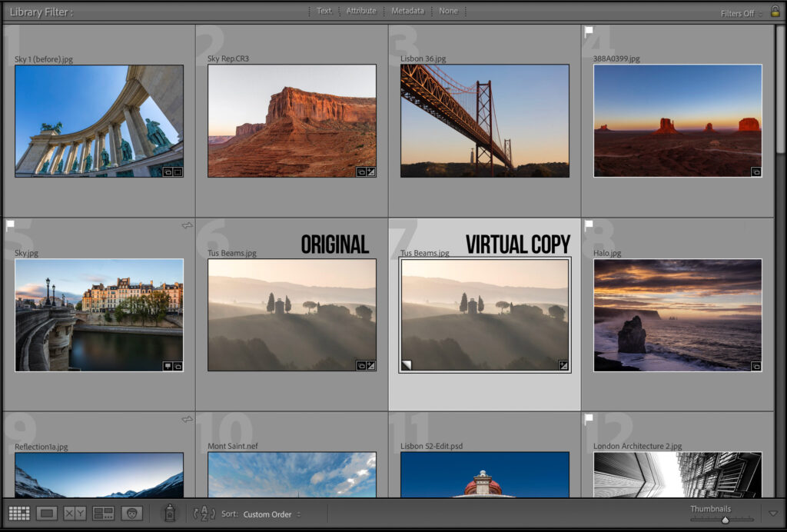The width and height of the screenshot is (787, 532).
Task: Select the London Architecture 2.jpg thumbnail
Action: 678,475
